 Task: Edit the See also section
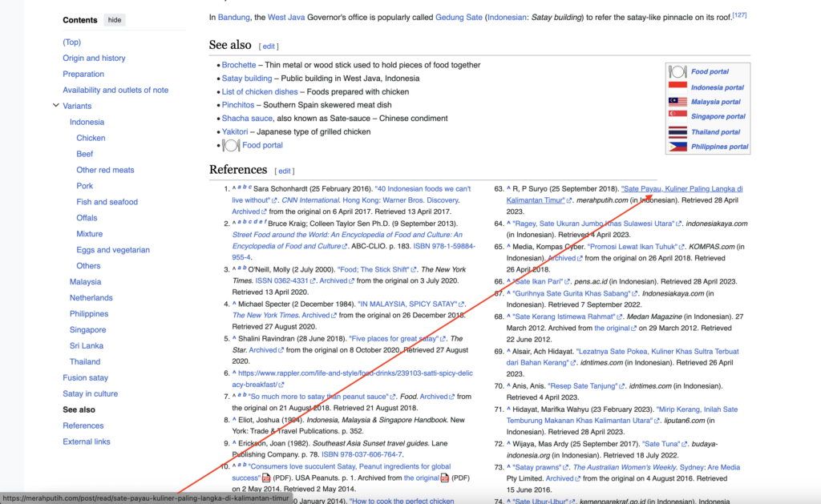click(269, 46)
